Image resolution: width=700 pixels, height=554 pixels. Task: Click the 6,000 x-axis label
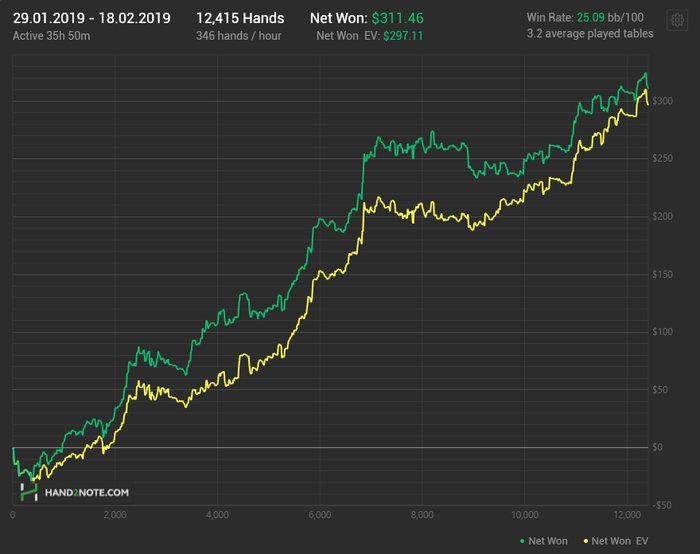pos(320,515)
